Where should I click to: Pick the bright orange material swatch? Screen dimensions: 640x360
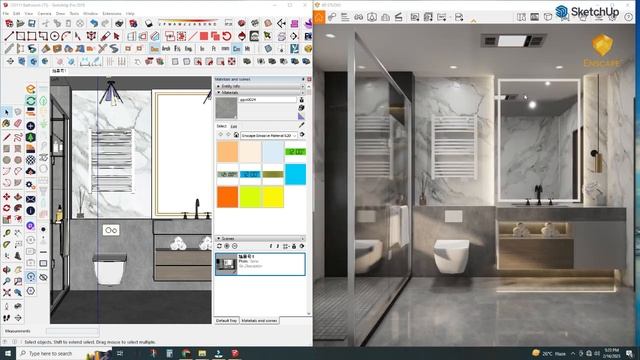coord(227,197)
